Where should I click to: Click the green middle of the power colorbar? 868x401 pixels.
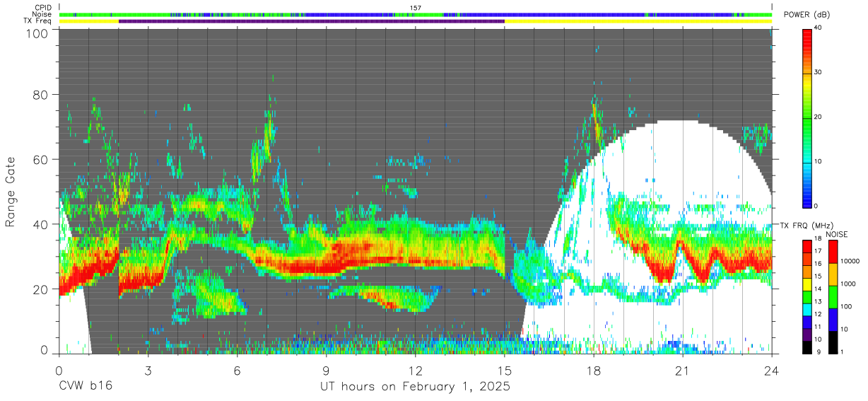[807, 117]
